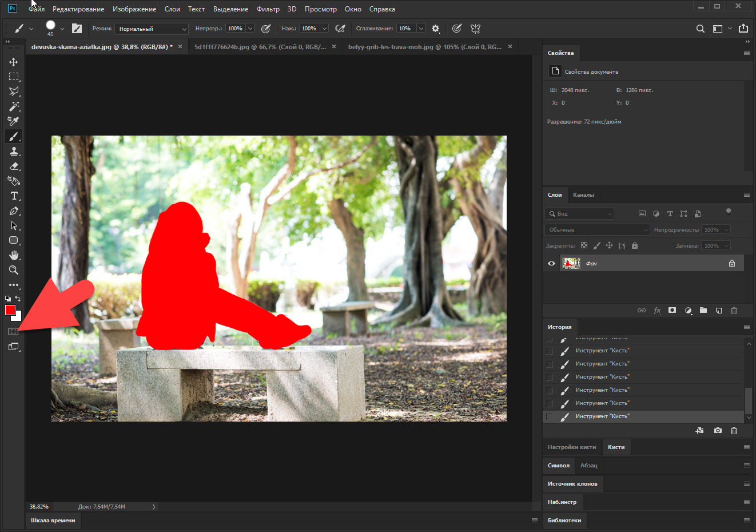Viewport: 756px width, 532px height.
Task: Open the Наж. flow slider dropdown
Action: [324, 29]
